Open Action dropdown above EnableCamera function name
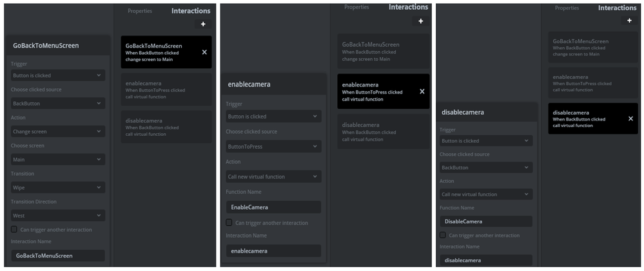The height and width of the screenshot is (271, 644). (x=273, y=177)
